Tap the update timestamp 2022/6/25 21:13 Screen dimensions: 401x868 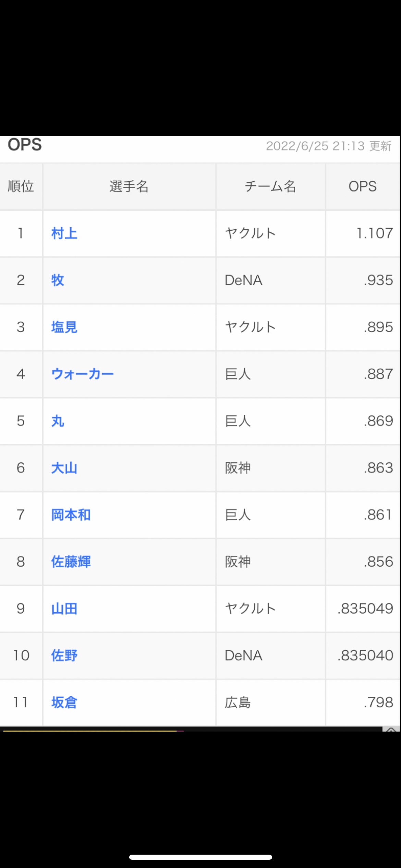[315, 146]
